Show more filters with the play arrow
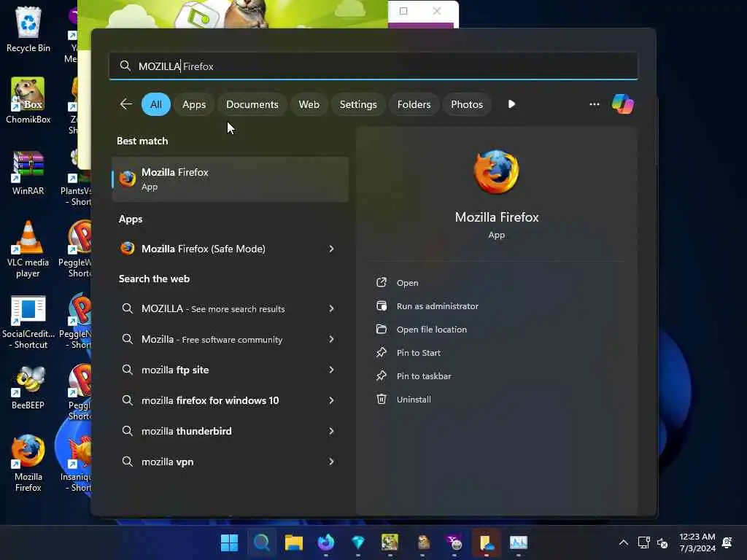The height and width of the screenshot is (560, 747). point(511,104)
